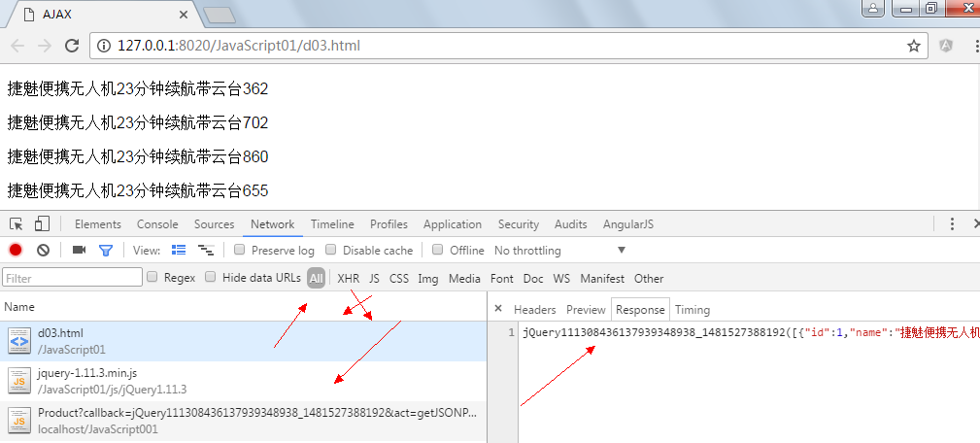Activate the inspect element picker icon
This screenshot has height=443, width=980.
[x=17, y=223]
